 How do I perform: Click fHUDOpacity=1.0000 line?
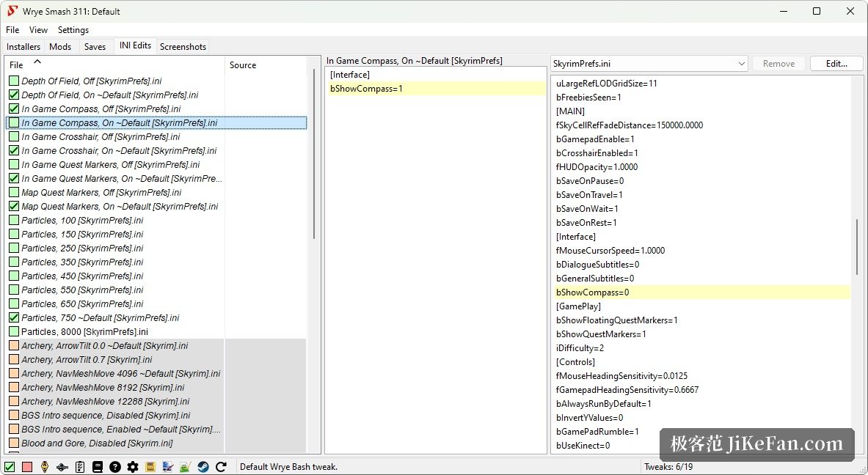(597, 167)
